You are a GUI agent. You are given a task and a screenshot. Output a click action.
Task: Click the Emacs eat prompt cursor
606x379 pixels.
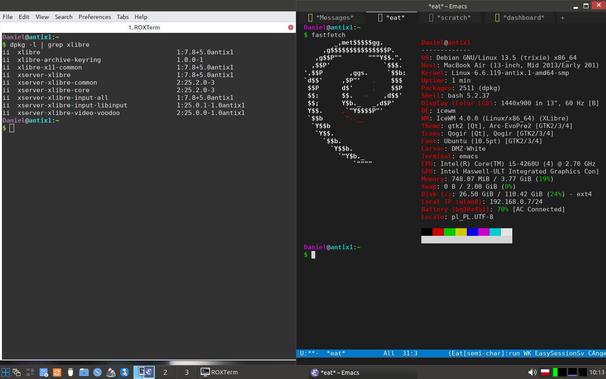(x=313, y=255)
